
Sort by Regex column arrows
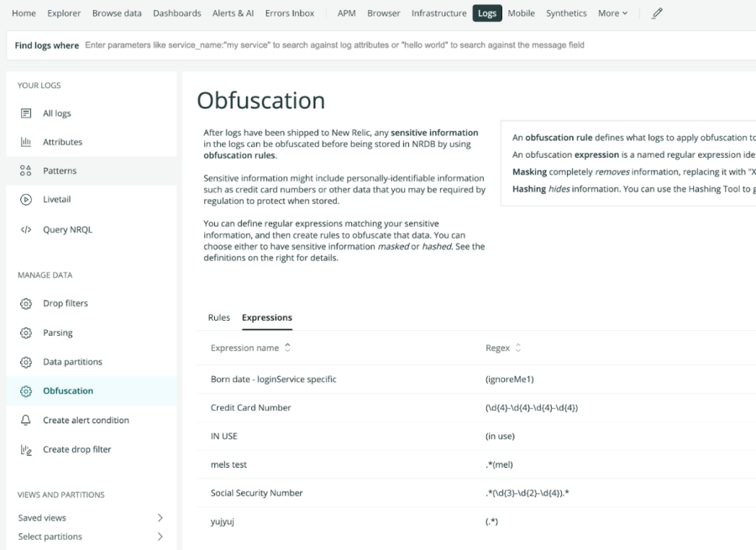pyautogui.click(x=517, y=348)
